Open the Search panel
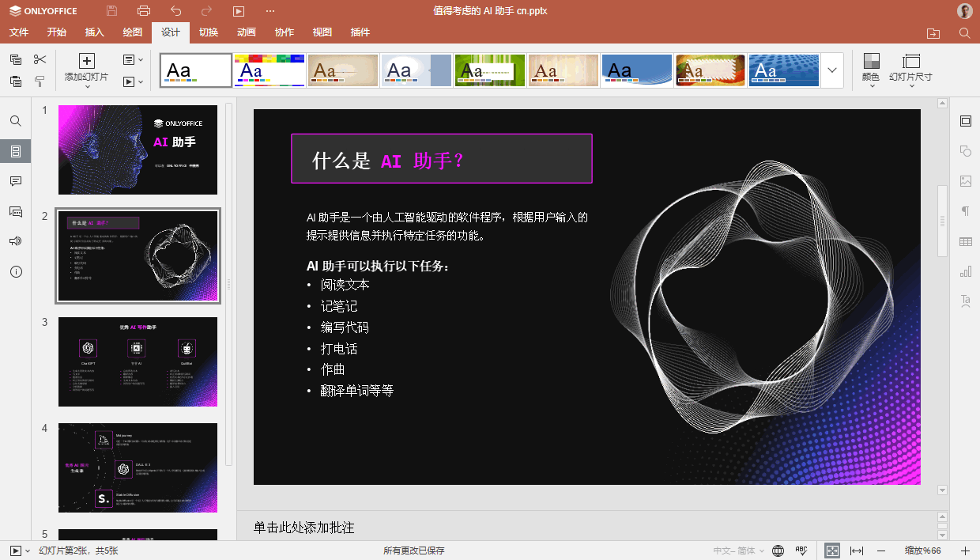 pyautogui.click(x=15, y=120)
